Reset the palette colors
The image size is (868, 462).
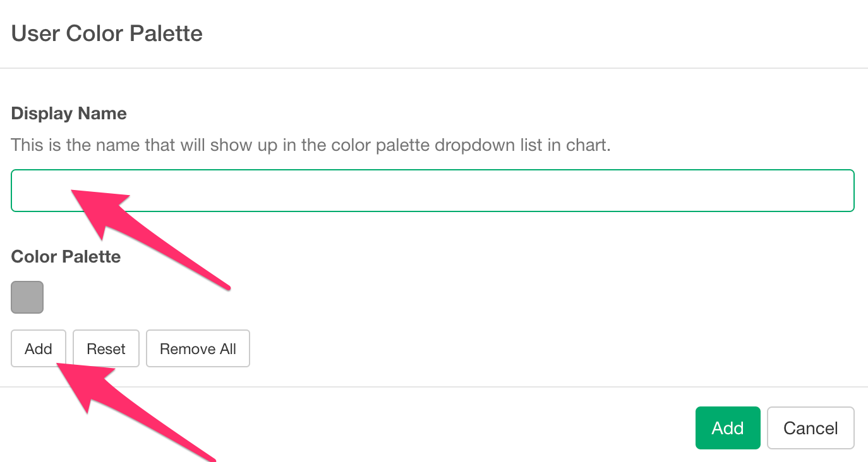[x=106, y=348]
